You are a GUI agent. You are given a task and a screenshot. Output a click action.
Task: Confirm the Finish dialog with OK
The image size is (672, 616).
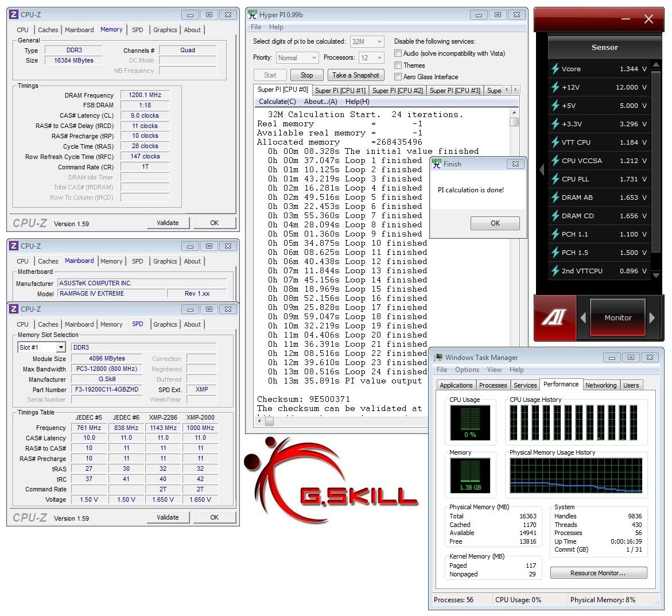495,223
